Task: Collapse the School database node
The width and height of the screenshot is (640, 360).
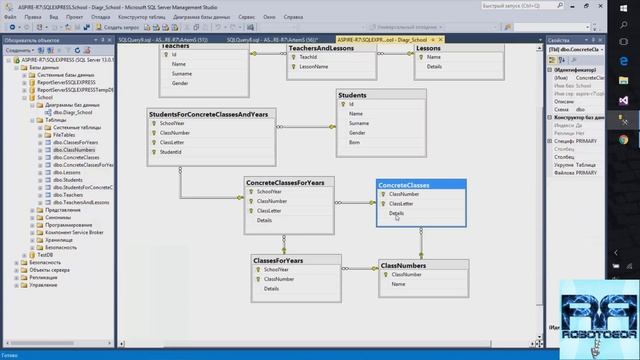Action: [x=24, y=98]
